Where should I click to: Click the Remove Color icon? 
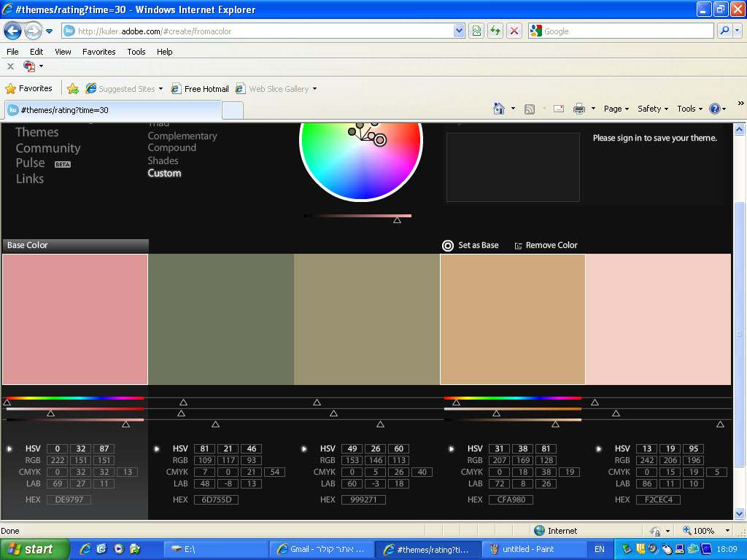[x=519, y=246]
